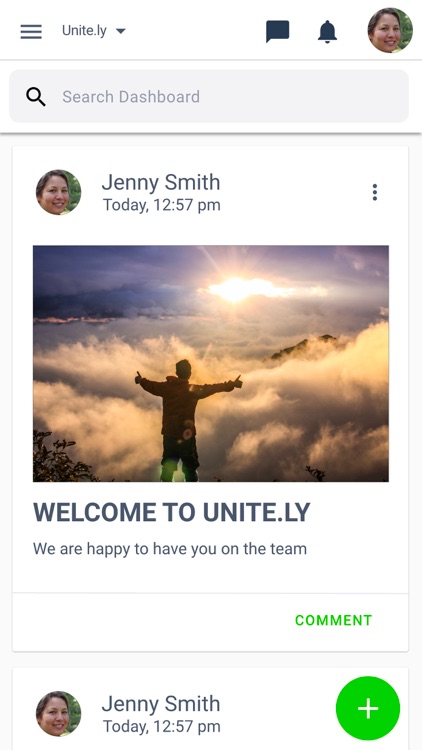Screen dimensions: 422x750
Task: Click the WELCOME TO UNITE.LY title
Action: [172, 513]
